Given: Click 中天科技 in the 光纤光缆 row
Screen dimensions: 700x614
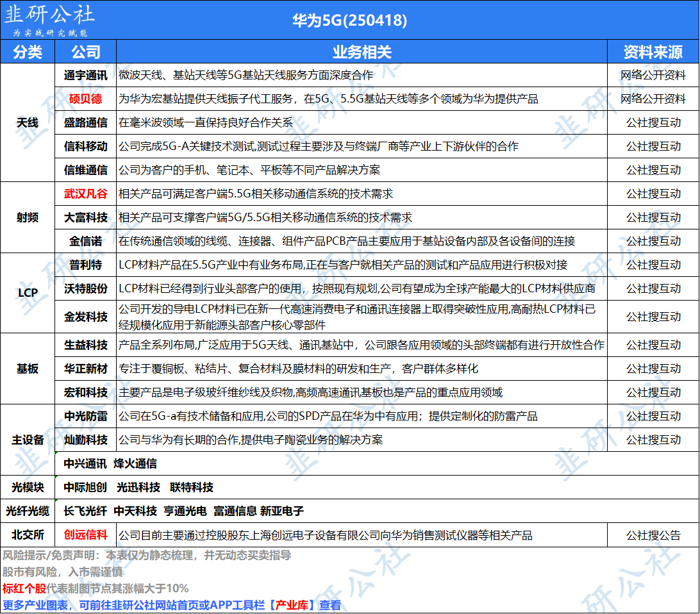Looking at the screenshot, I should coord(135,511).
